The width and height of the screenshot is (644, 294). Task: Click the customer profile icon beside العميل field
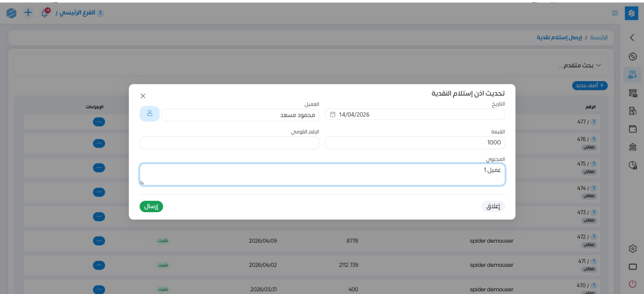149,114
